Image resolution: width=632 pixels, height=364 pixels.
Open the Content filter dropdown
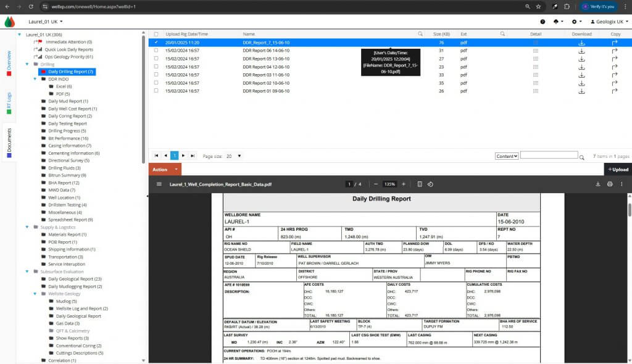[507, 156]
